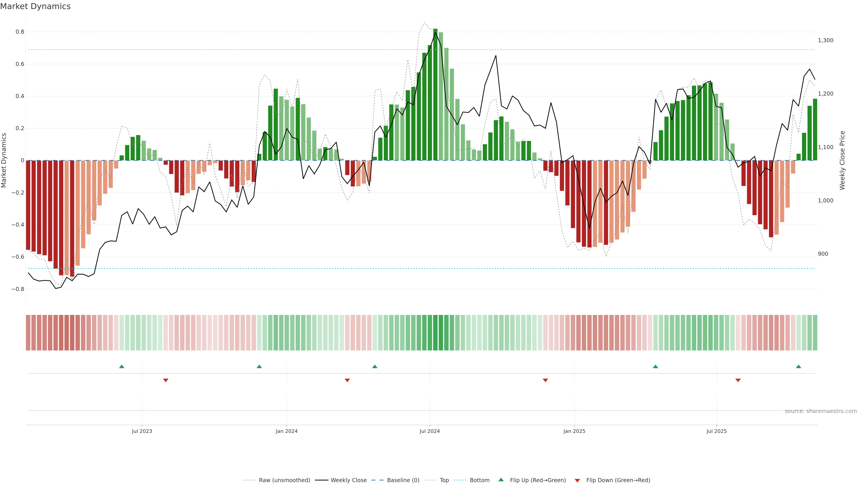Click the green flip-up marker before Jan 2024
The height and width of the screenshot is (488, 868).
(x=259, y=366)
